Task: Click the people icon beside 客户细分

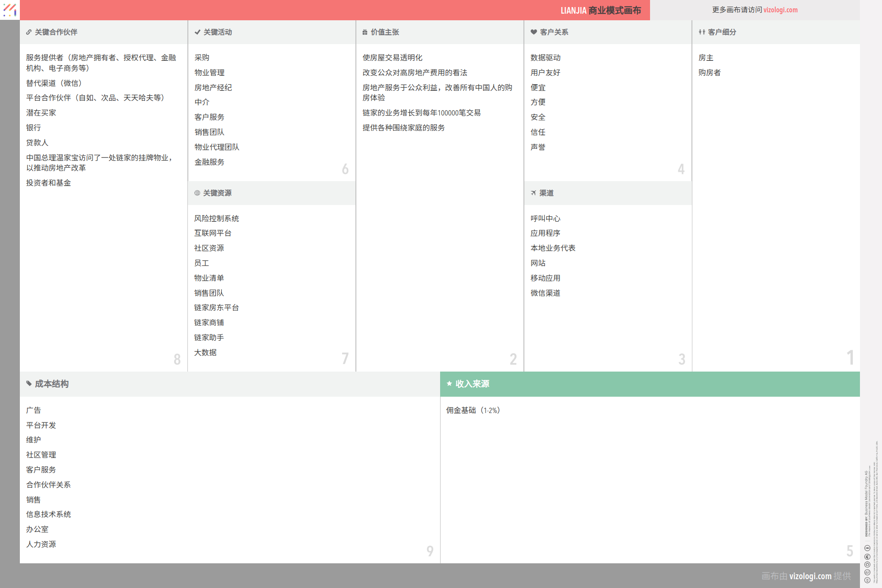Action: tap(702, 32)
